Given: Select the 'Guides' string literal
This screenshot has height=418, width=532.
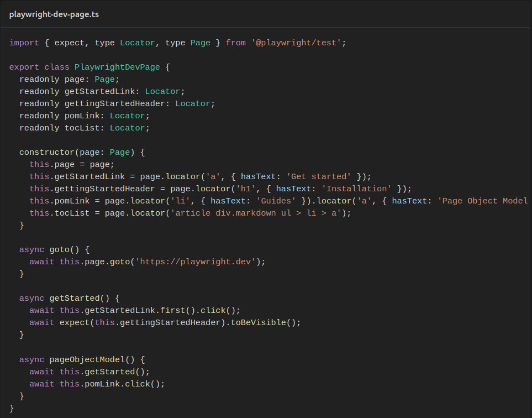Looking at the screenshot, I should coord(276,201).
